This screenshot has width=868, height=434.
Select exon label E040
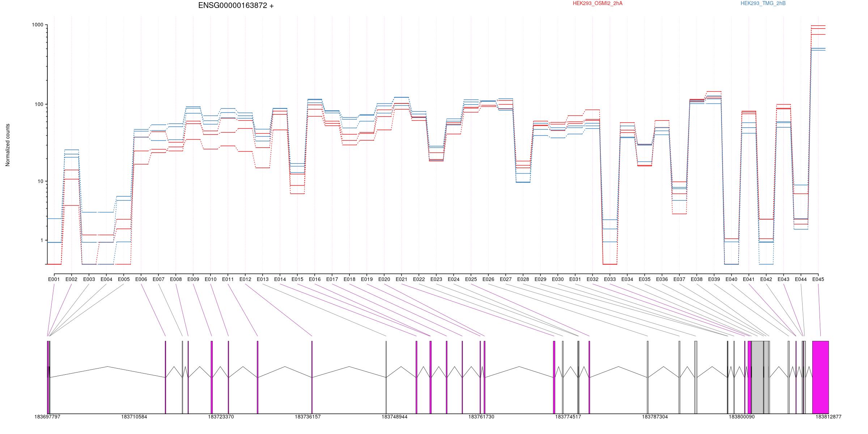coord(731,279)
